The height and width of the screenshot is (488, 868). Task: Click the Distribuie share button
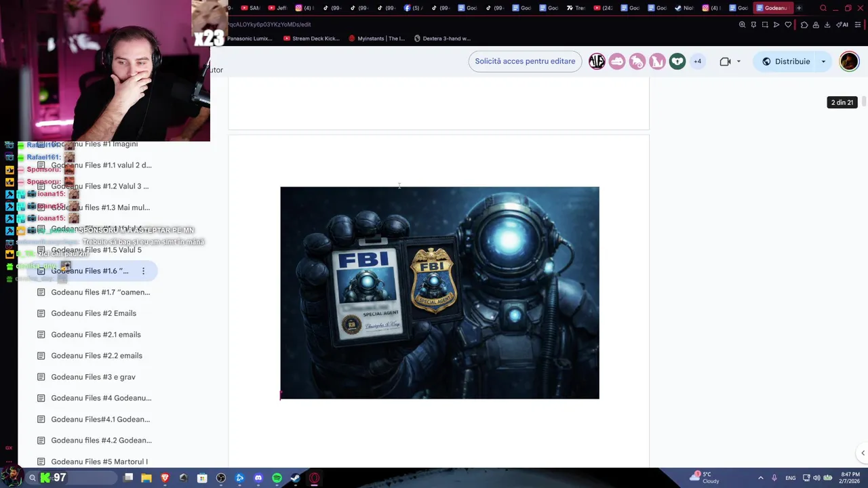point(786,61)
